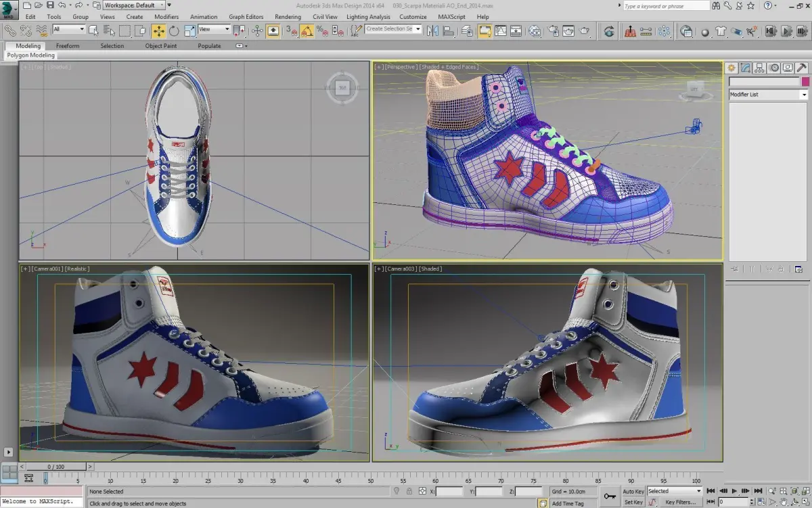The image size is (812, 508).
Task: Activate the Select and Scale tool
Action: 189,30
